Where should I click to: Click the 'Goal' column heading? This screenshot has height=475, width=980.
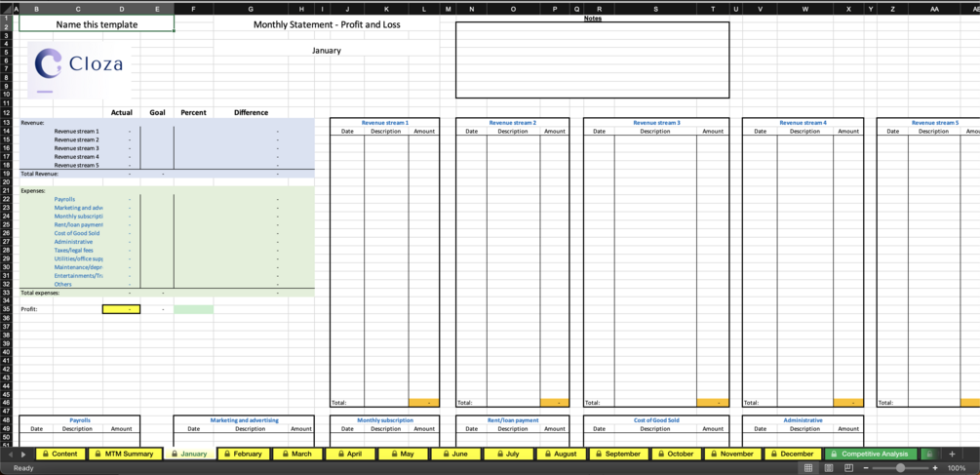point(158,112)
